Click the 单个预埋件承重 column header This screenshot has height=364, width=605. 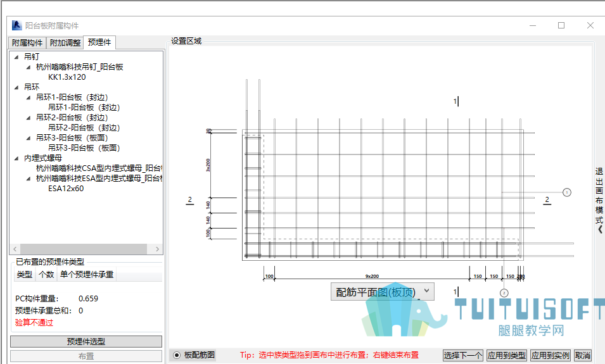pyautogui.click(x=86, y=275)
